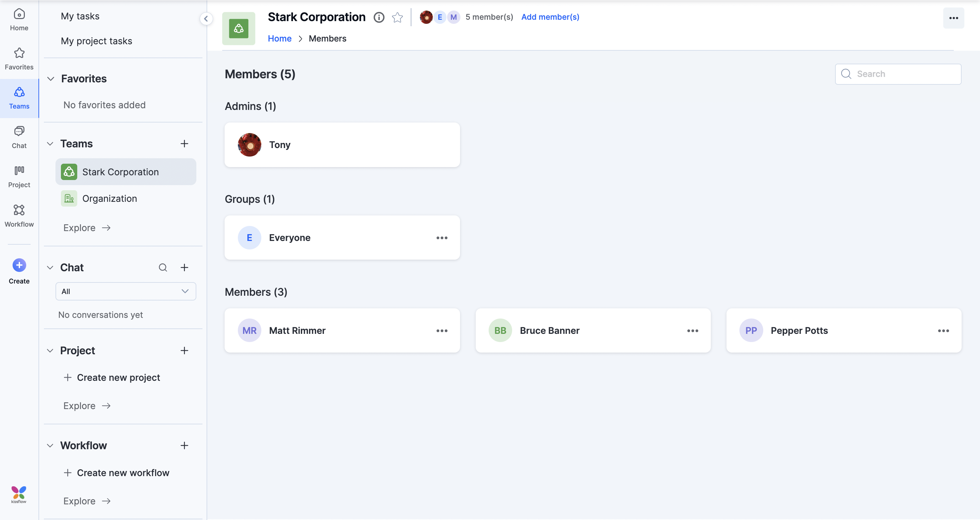The image size is (980, 520).
Task: Open Pepper Potts' member card
Action: tap(844, 330)
